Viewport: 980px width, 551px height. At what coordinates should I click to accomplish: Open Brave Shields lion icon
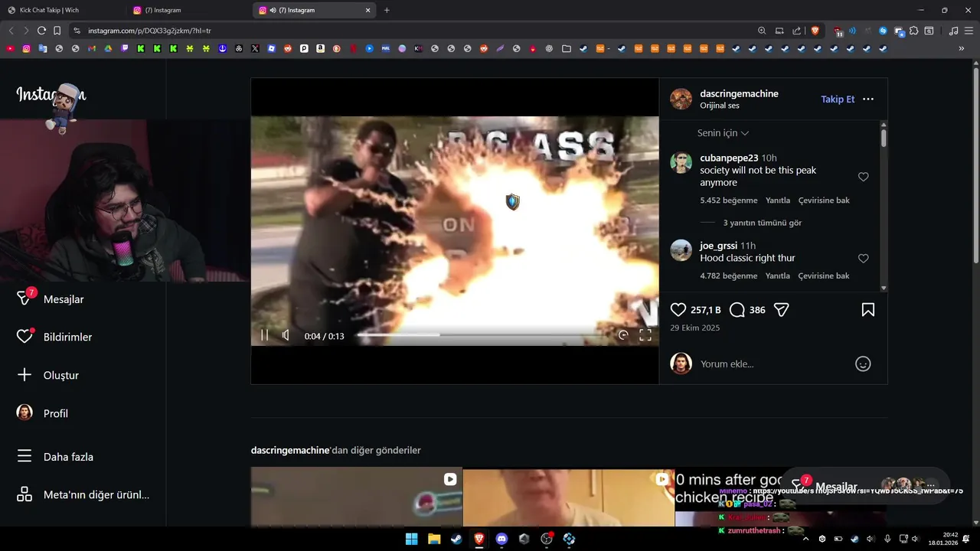pyautogui.click(x=815, y=31)
